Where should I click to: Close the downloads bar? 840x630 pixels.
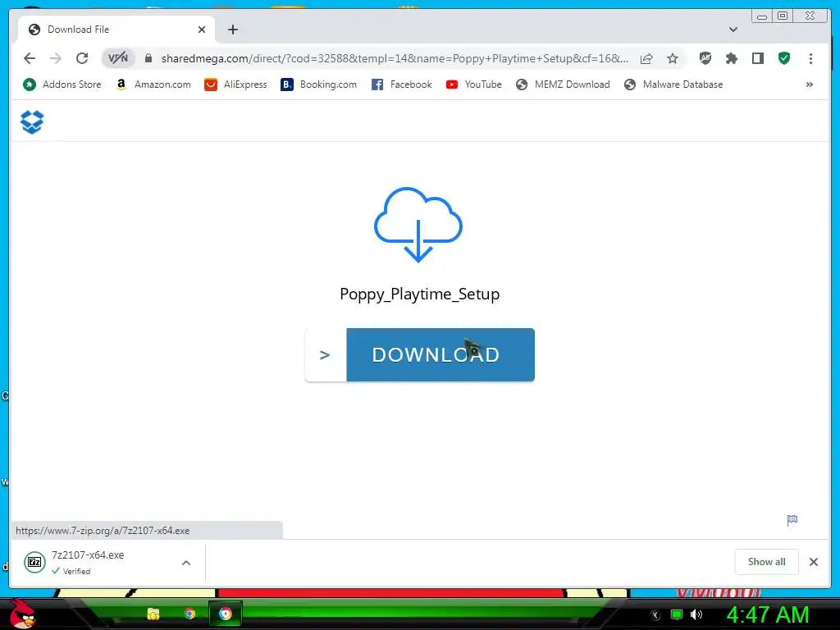tap(814, 562)
